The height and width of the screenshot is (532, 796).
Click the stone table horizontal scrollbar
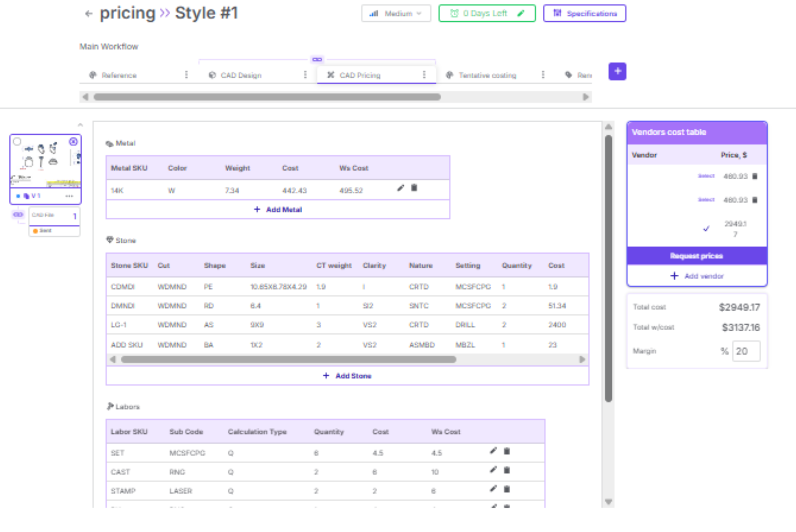pos(288,359)
